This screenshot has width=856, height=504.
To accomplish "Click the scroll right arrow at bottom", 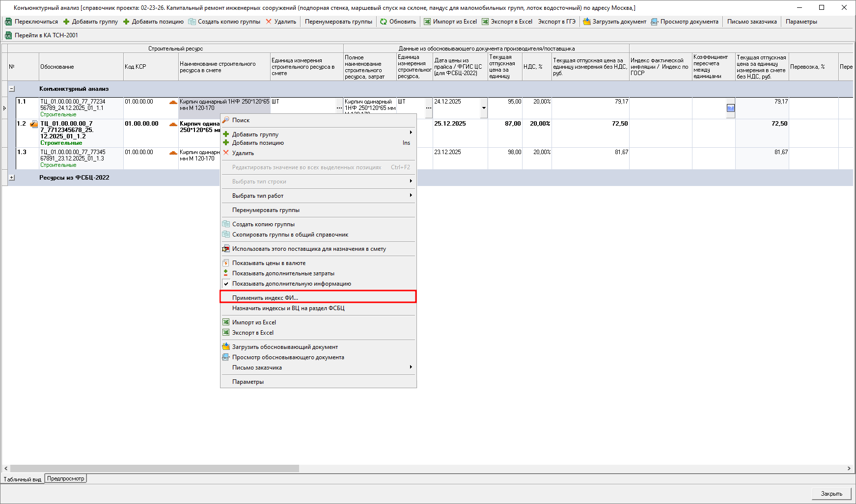I will [849, 469].
